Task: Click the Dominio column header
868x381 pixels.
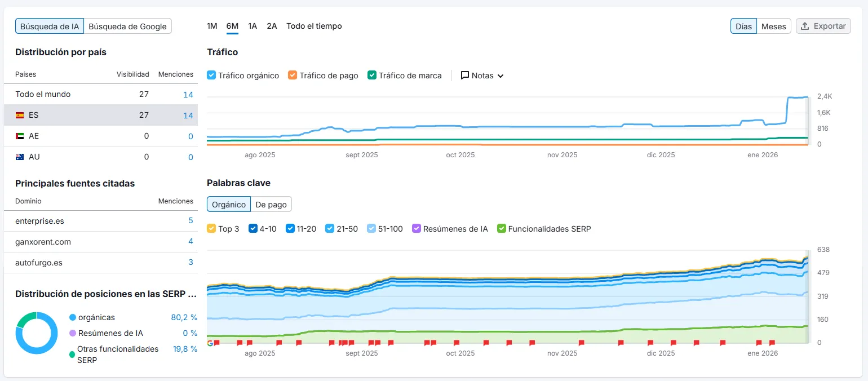Action: (x=28, y=201)
